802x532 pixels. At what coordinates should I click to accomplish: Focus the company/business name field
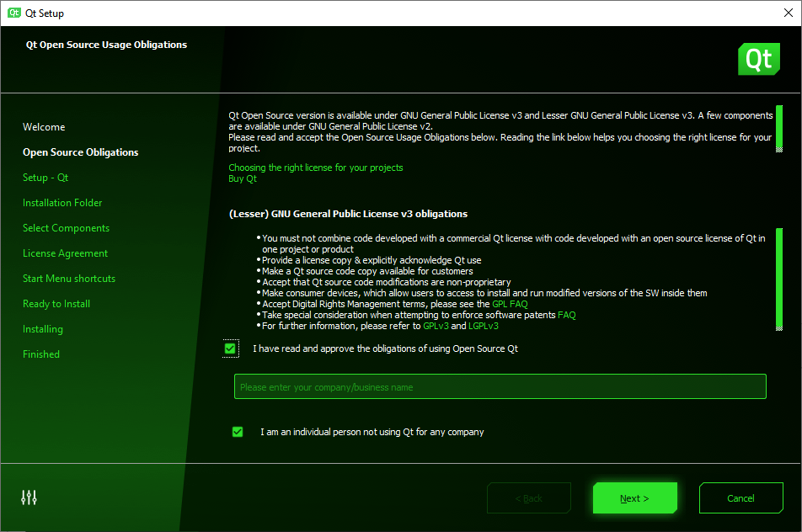[500, 387]
